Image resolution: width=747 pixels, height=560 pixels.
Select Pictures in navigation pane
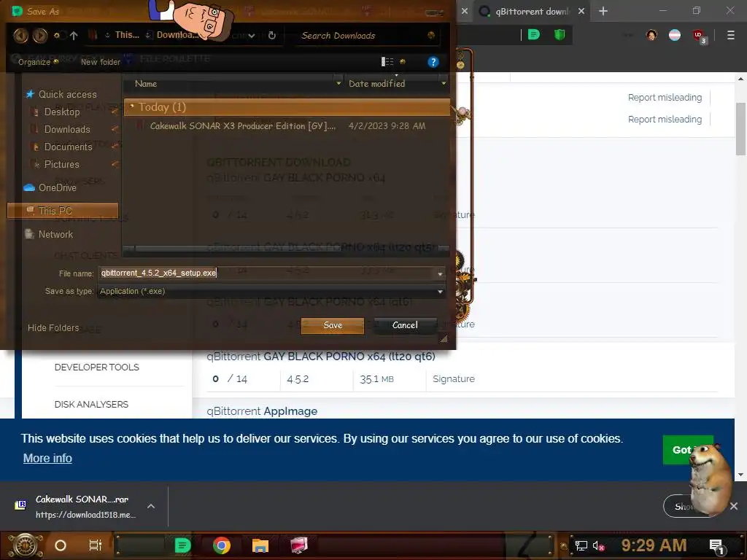61,164
